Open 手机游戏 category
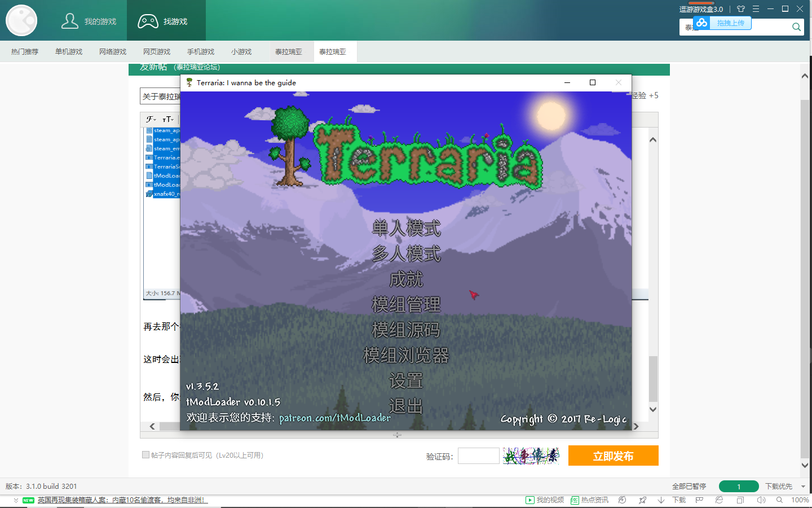The width and height of the screenshot is (812, 508). pos(201,52)
